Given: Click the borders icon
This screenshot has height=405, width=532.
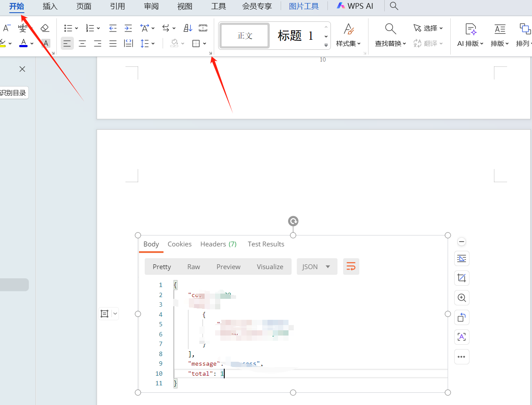Looking at the screenshot, I should point(196,43).
